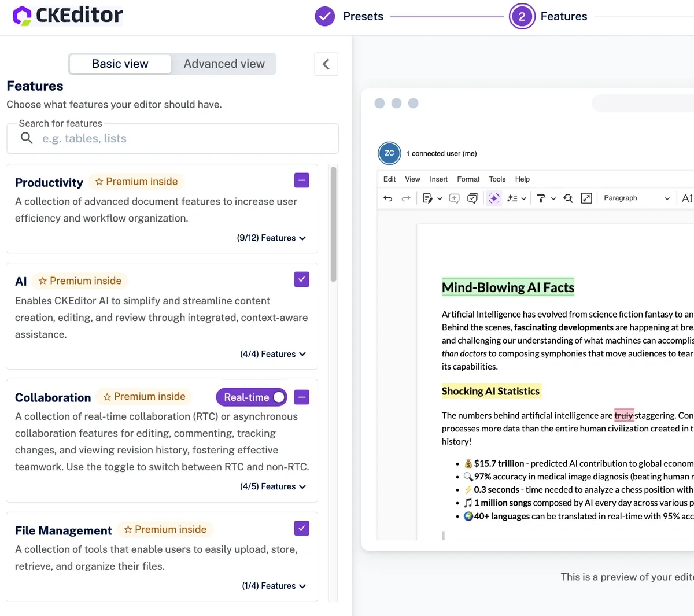Open the Paragraph heading dropdown

[x=636, y=198]
